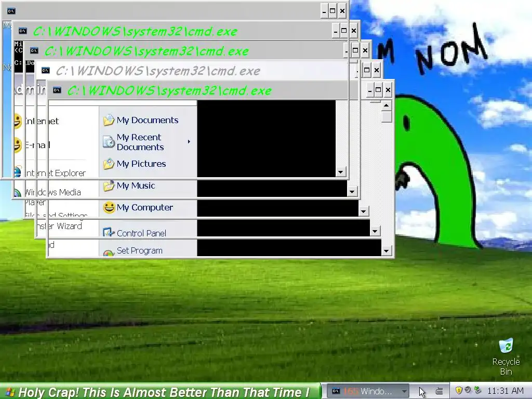
Task: Open the Recycle Bin desktop icon
Action: 506,356
